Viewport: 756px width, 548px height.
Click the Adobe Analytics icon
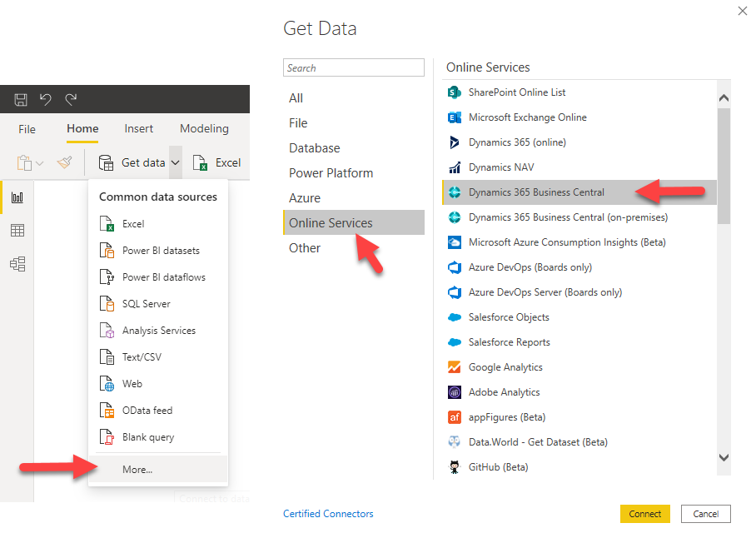(x=454, y=392)
